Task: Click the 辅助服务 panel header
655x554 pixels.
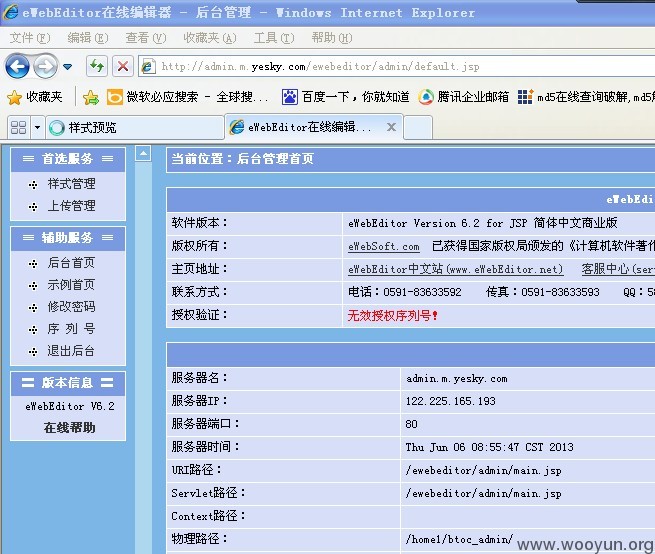Action: pos(68,238)
